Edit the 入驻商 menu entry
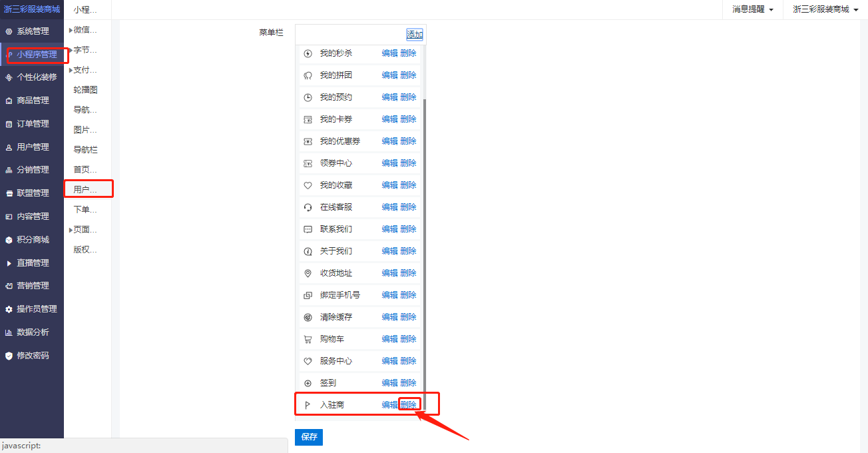Viewport: 868px width, 453px height. [x=389, y=405]
